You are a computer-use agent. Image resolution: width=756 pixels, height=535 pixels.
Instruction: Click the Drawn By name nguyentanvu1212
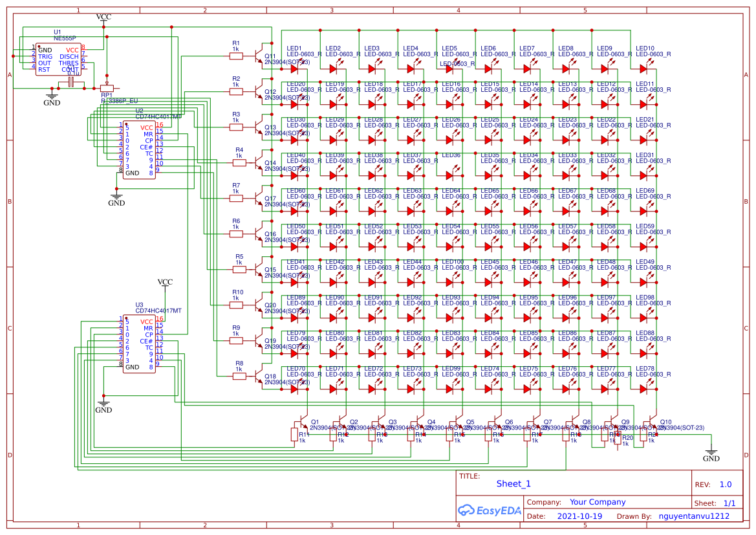[694, 516]
